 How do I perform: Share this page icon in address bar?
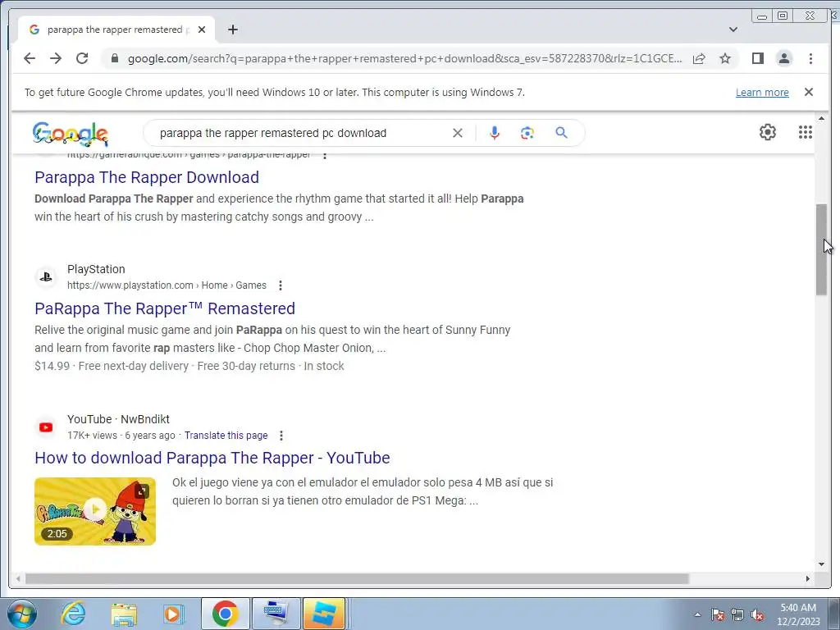[x=699, y=58]
